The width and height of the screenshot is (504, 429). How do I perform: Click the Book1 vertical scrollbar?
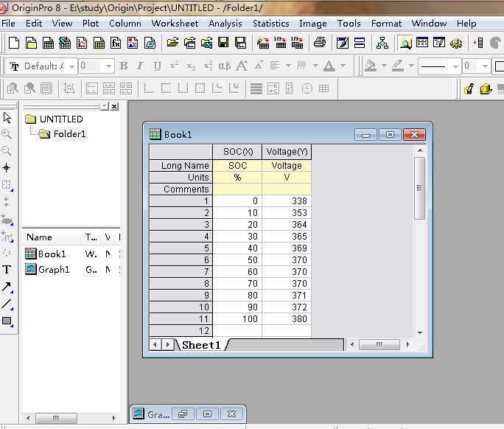419,189
